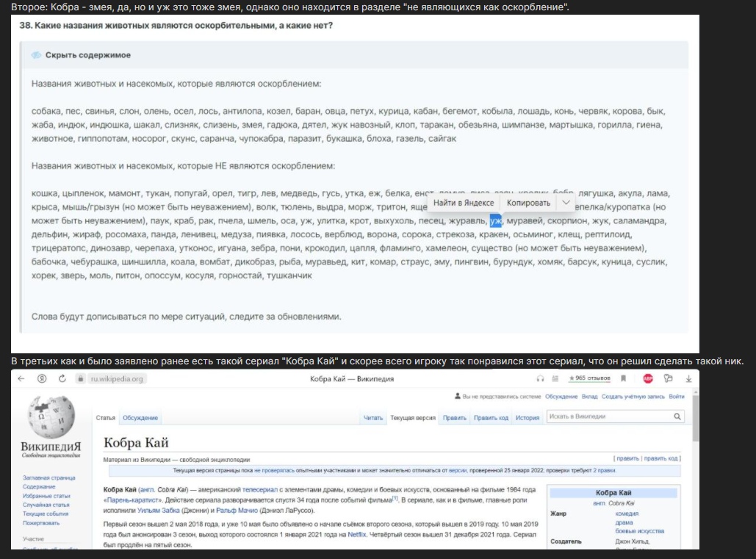Image resolution: width=756 pixels, height=559 pixels.
Task: Hide the spoiler with the eye icon
Action: [x=36, y=55]
